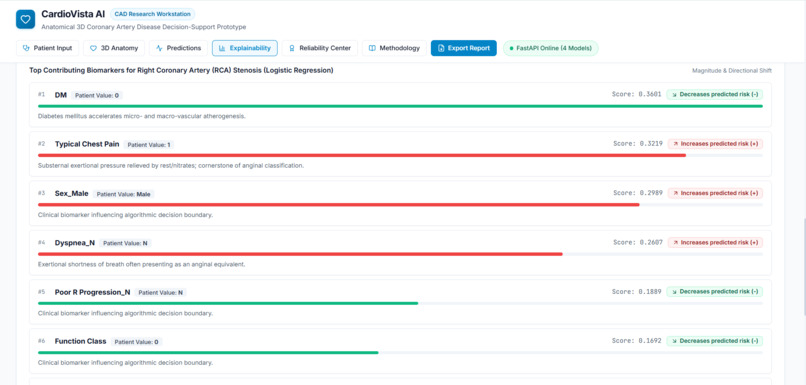The width and height of the screenshot is (806, 385).
Task: Click Function Class's Decreases predicted risk badge
Action: point(715,341)
